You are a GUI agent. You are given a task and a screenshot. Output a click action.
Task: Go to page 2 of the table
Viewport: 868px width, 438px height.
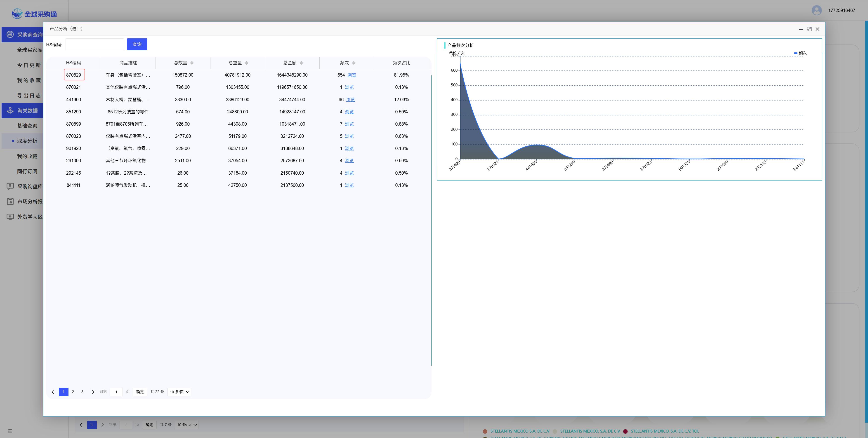[73, 392]
